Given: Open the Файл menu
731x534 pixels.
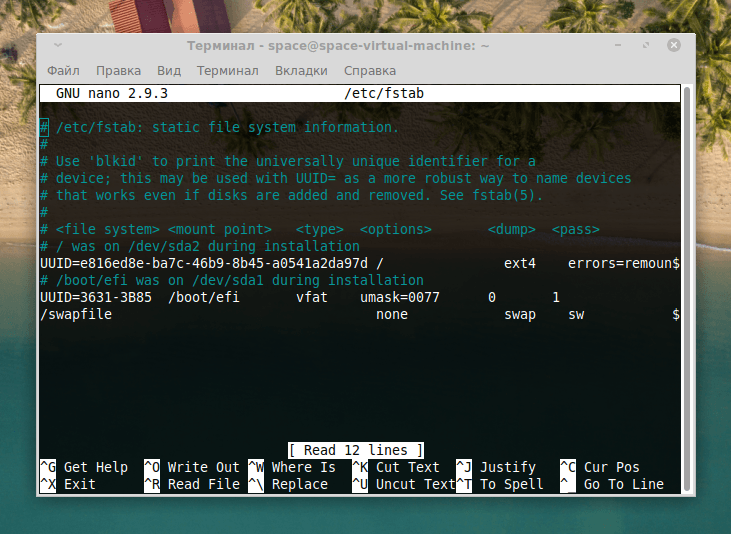Looking at the screenshot, I should point(63,70).
